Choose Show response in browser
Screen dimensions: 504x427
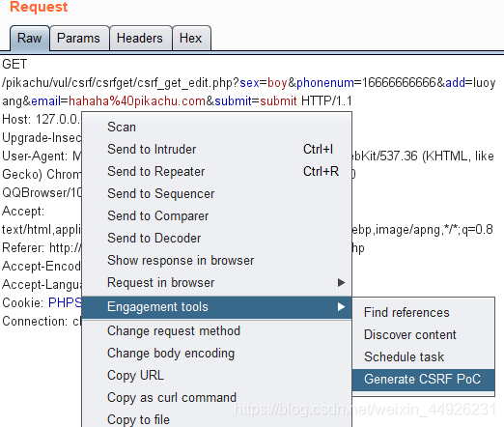pyautogui.click(x=216, y=260)
